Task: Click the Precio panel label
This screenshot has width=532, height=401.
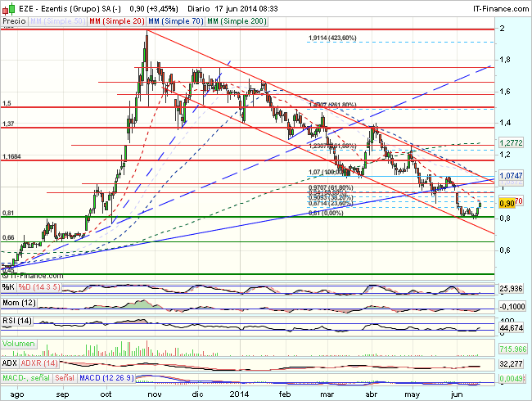Action: pyautogui.click(x=14, y=19)
